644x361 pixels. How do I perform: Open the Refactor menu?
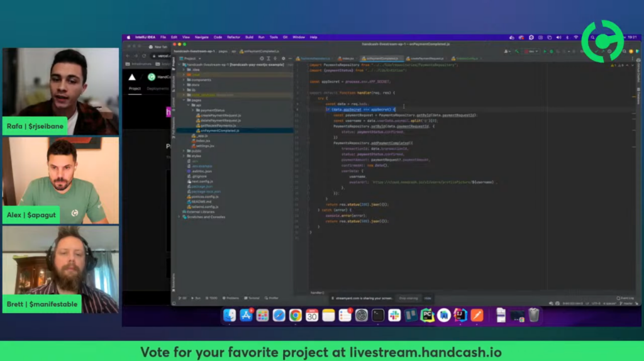coord(233,37)
